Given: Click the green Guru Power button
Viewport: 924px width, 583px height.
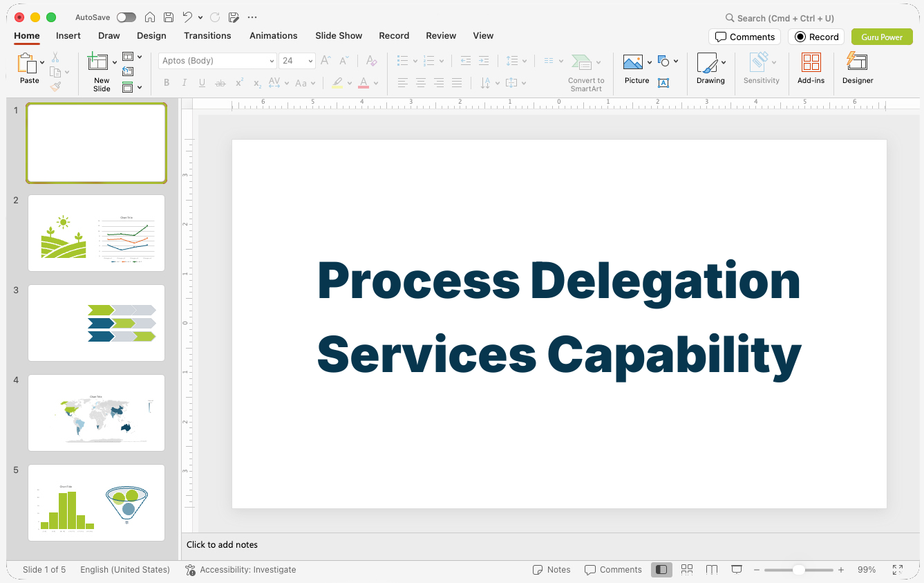Looking at the screenshot, I should coord(882,37).
